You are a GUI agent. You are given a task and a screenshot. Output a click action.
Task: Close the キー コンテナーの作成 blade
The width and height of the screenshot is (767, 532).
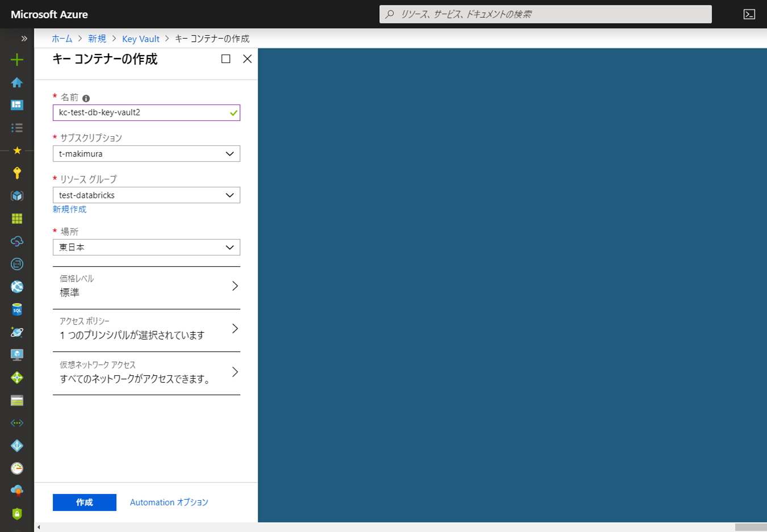tap(248, 58)
